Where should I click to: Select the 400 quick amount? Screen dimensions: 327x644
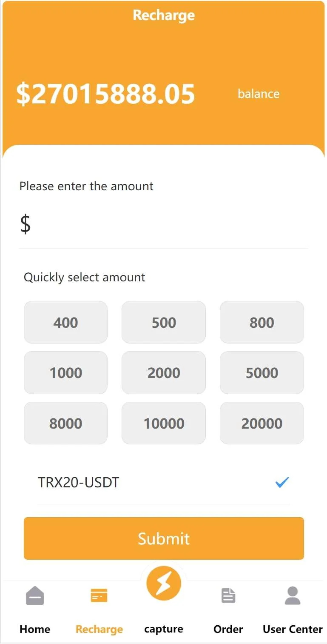pos(65,322)
